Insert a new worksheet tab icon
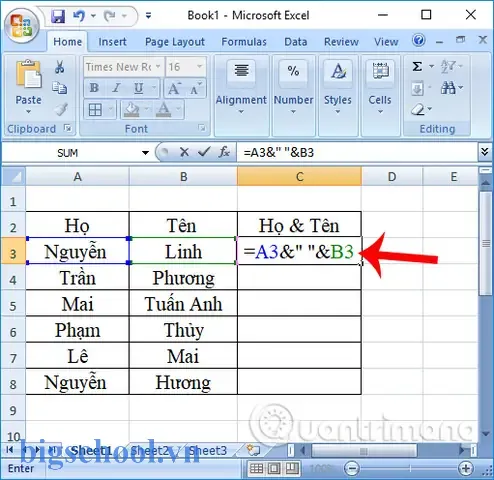This screenshot has height=480, width=494. point(253,450)
